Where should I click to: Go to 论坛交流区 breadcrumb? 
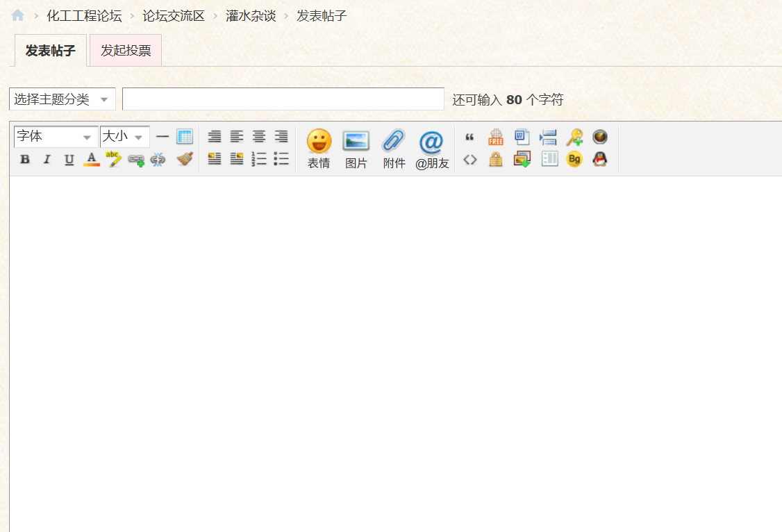click(x=174, y=16)
